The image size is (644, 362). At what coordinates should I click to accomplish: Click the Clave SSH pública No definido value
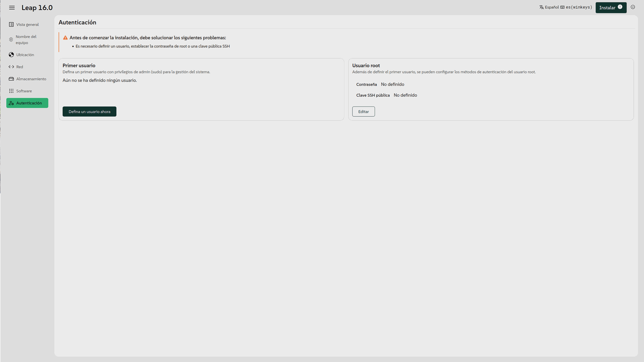click(x=405, y=95)
